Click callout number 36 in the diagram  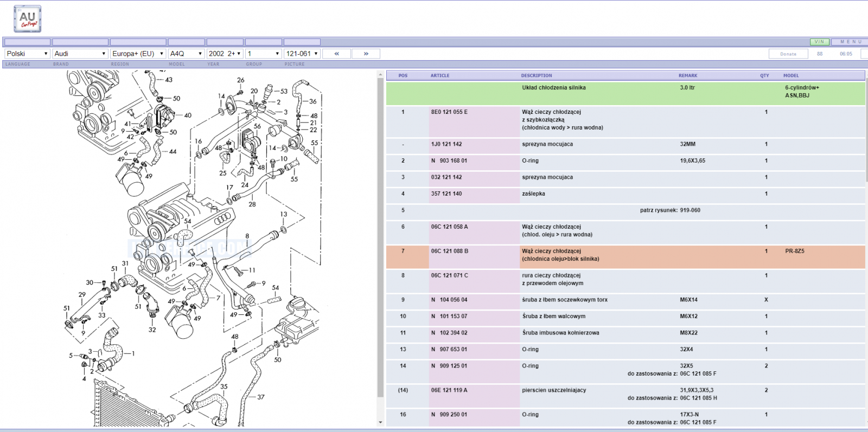(x=313, y=101)
